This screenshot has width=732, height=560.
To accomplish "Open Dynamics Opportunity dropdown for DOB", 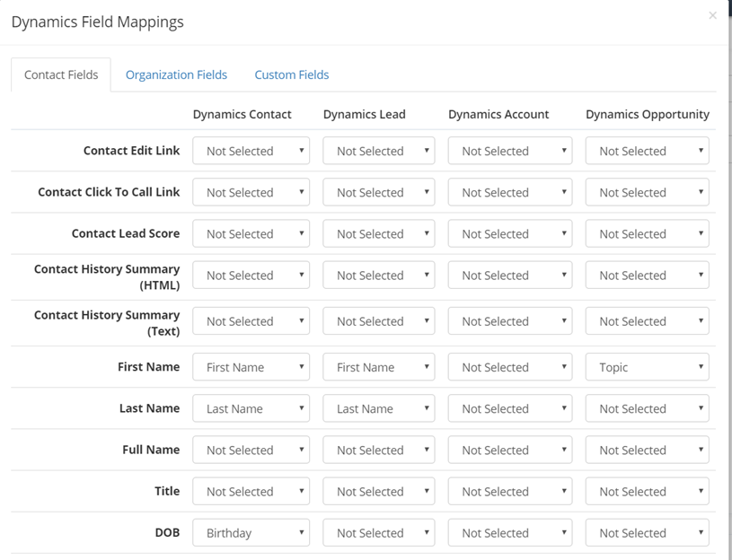I will coord(648,533).
